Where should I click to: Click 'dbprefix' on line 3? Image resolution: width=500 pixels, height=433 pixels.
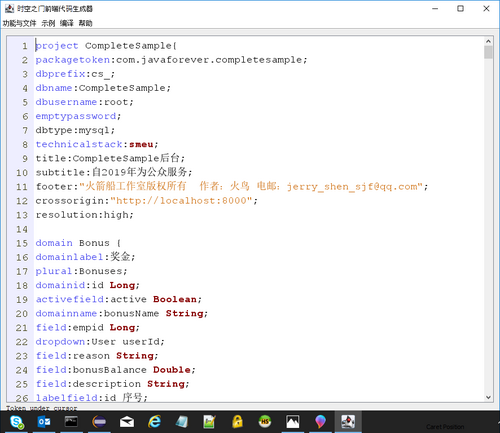click(x=60, y=74)
